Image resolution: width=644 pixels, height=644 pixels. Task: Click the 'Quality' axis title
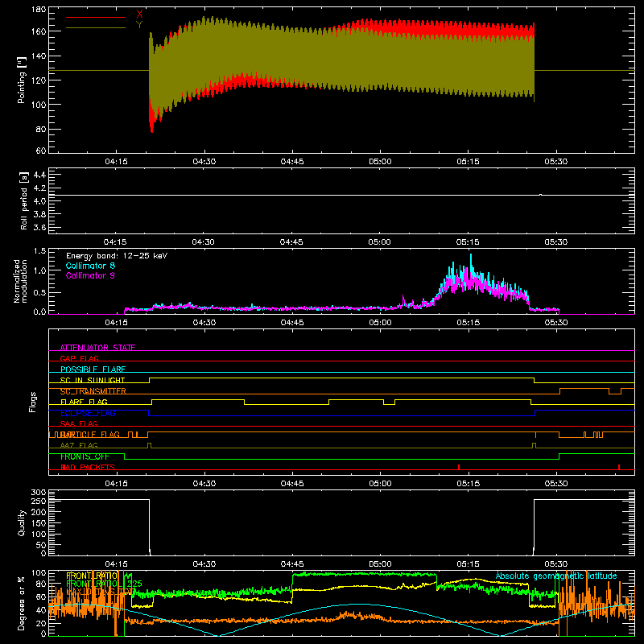click(22, 522)
